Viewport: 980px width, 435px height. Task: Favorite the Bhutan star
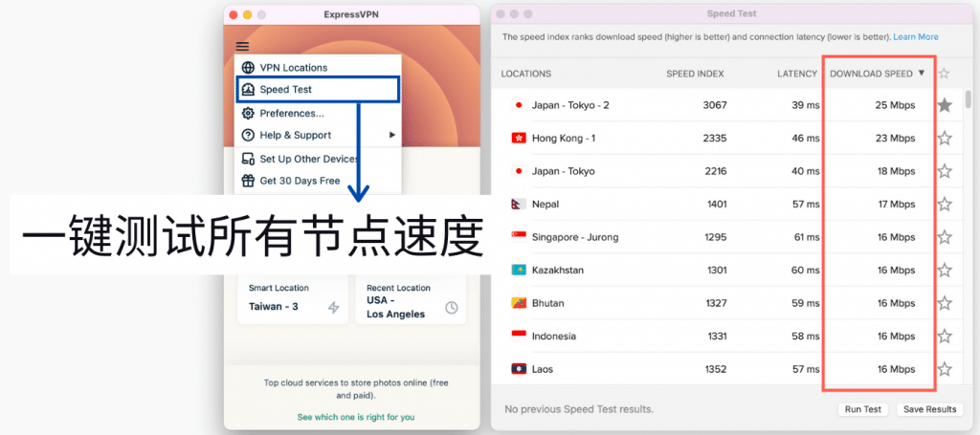coord(945,303)
